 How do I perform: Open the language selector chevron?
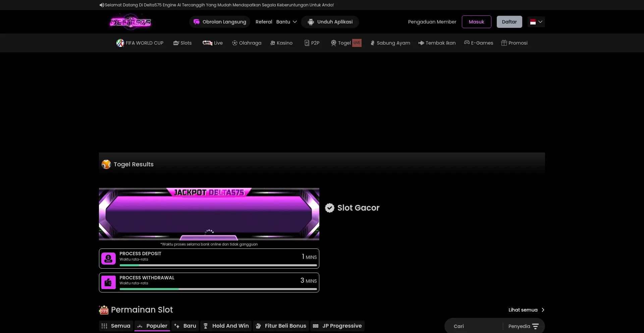pyautogui.click(x=540, y=22)
